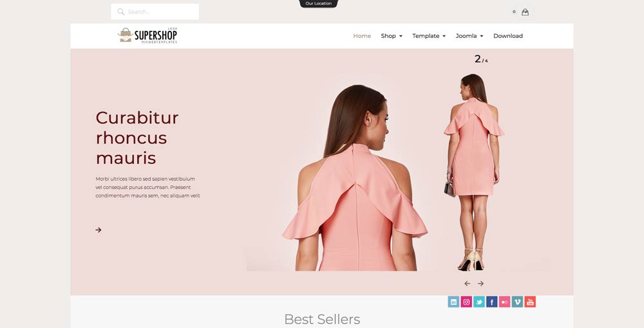Focus the Search input field
This screenshot has height=328, width=644.
(x=155, y=12)
